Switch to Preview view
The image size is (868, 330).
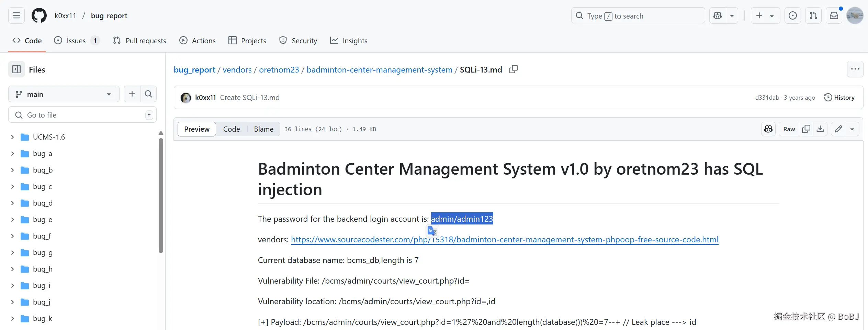click(197, 129)
